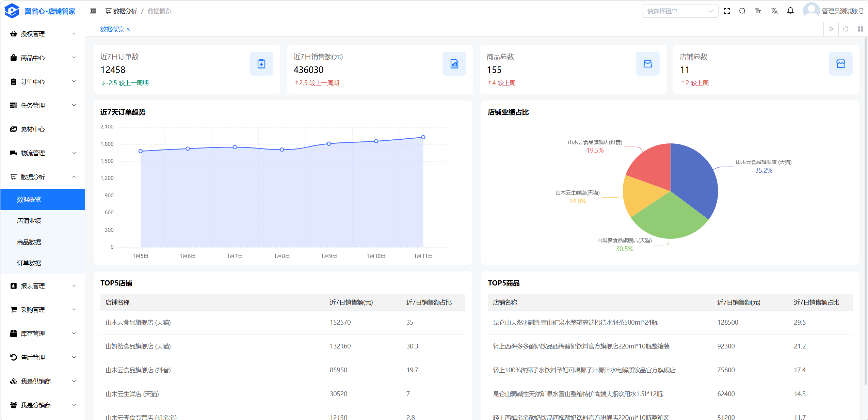
Task: Open the tab grid layout icon
Action: (x=861, y=29)
